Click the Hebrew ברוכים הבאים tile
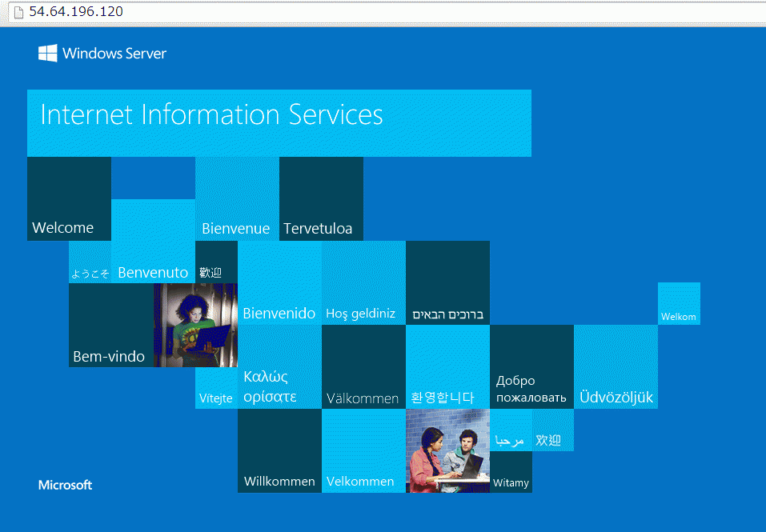This screenshot has width=766, height=532. tap(448, 283)
